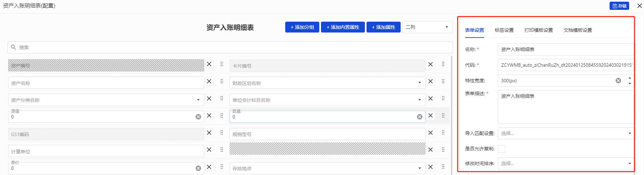644x175 pixels.
Task: Clear the 特性宽度 300(px) value
Action: pyautogui.click(x=618, y=81)
